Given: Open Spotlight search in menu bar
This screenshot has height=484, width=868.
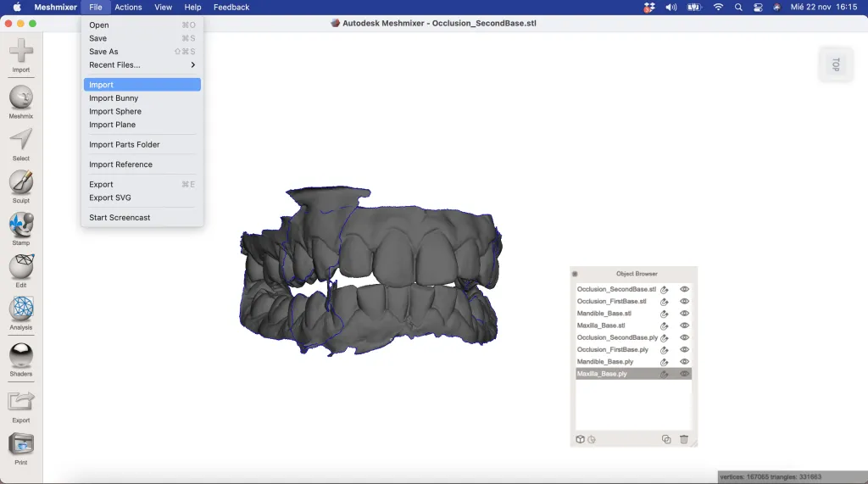Looking at the screenshot, I should pos(738,7).
